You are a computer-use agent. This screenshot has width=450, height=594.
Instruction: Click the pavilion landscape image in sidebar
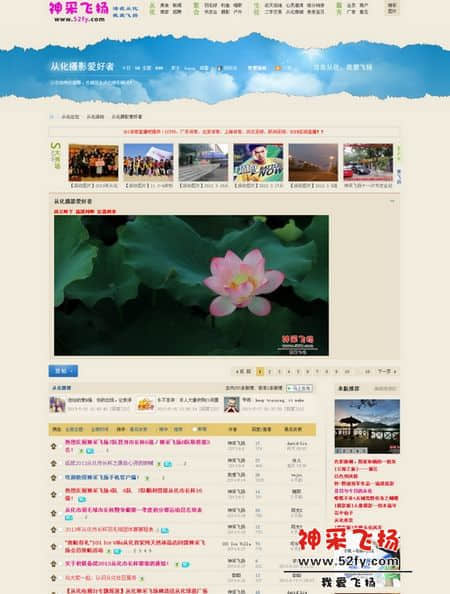tap(367, 427)
